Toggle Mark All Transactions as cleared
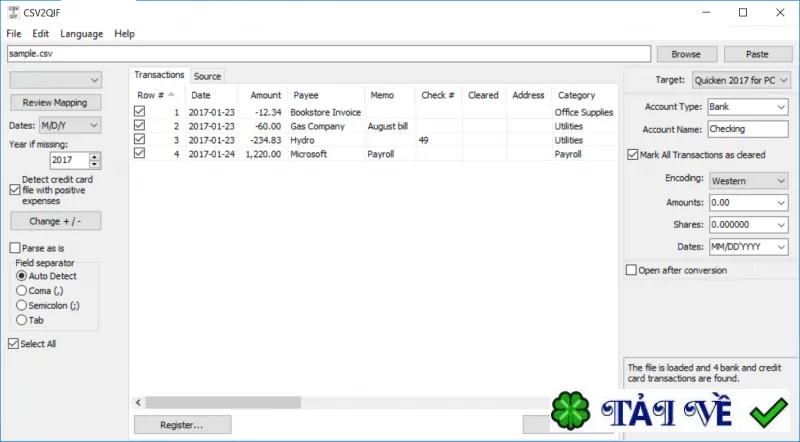Image resolution: width=800 pixels, height=442 pixels. [633, 155]
